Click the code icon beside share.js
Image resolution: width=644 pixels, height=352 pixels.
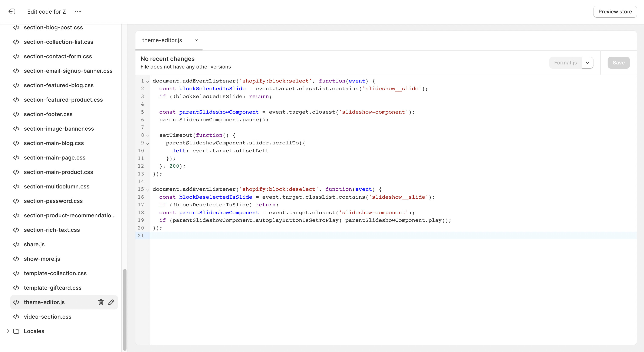click(x=16, y=244)
